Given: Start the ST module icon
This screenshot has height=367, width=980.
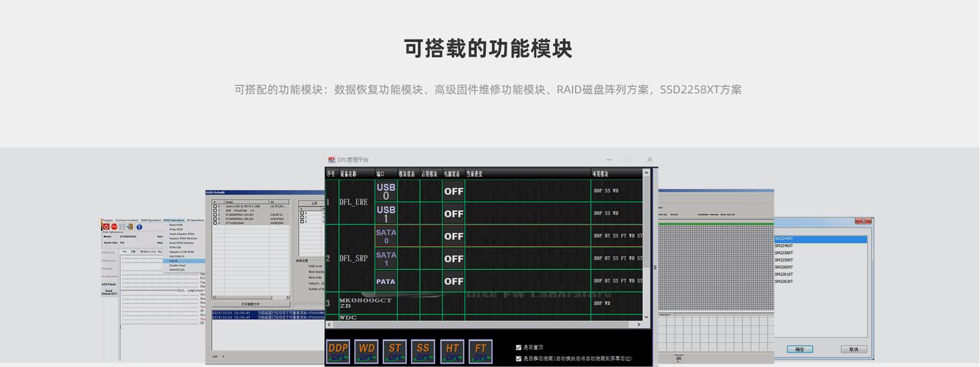Looking at the screenshot, I should [x=395, y=351].
